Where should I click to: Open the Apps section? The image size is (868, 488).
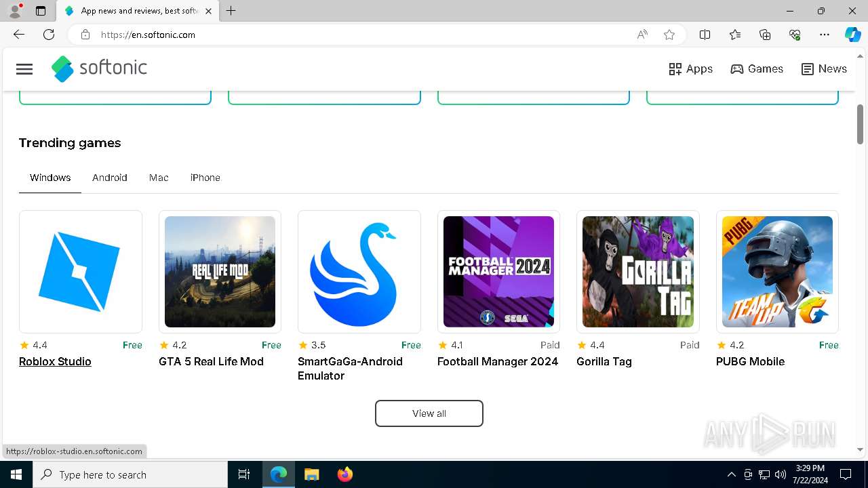pos(690,68)
